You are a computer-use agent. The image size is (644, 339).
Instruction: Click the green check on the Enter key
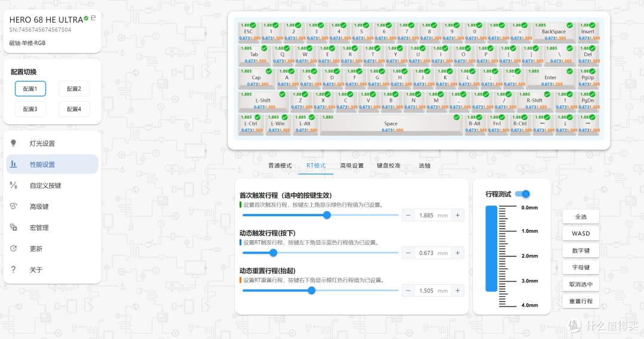tap(569, 71)
